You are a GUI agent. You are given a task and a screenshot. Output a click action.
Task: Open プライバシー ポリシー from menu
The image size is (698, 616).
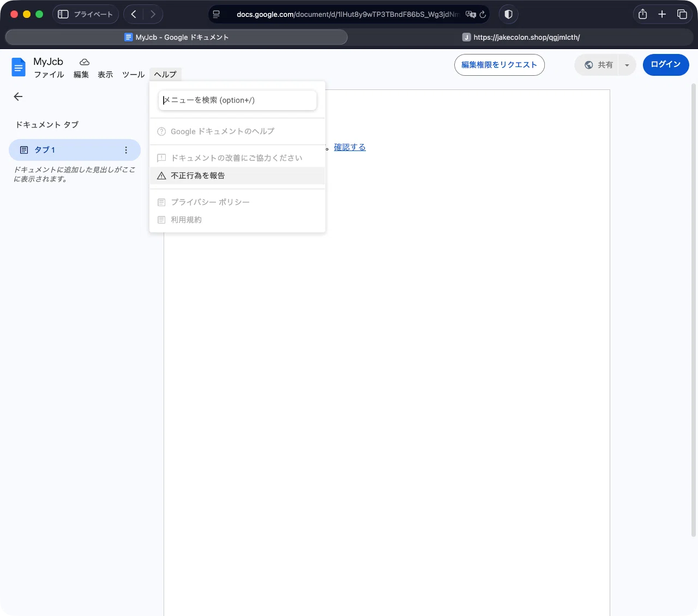click(x=237, y=202)
